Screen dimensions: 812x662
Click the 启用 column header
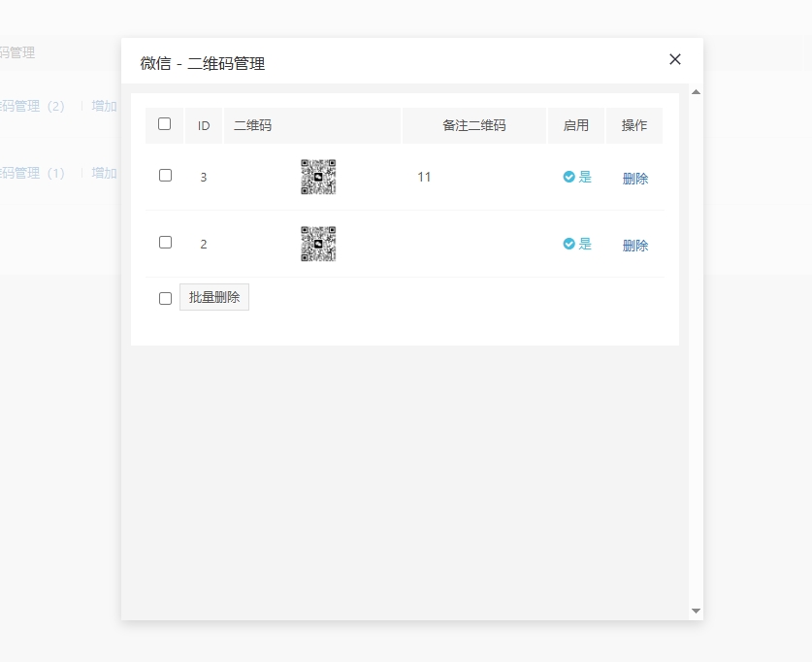tap(576, 125)
